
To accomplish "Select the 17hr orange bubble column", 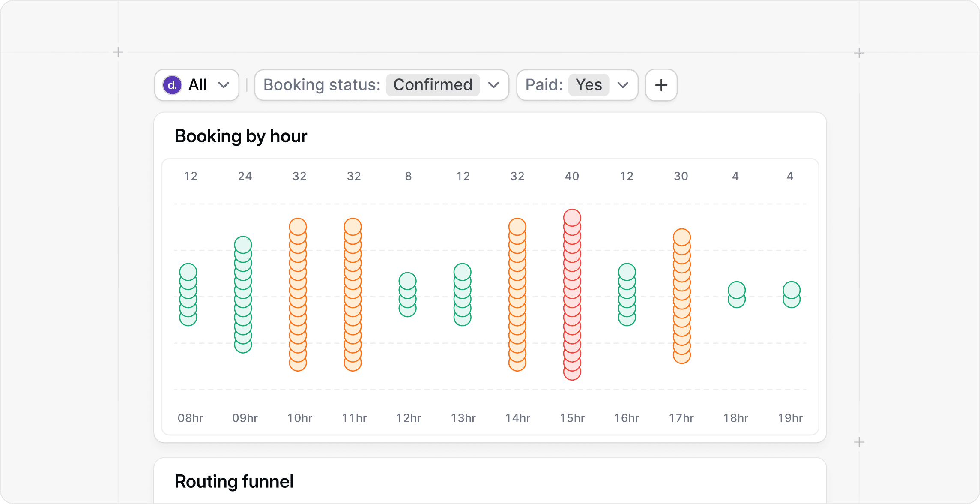I will tap(681, 296).
